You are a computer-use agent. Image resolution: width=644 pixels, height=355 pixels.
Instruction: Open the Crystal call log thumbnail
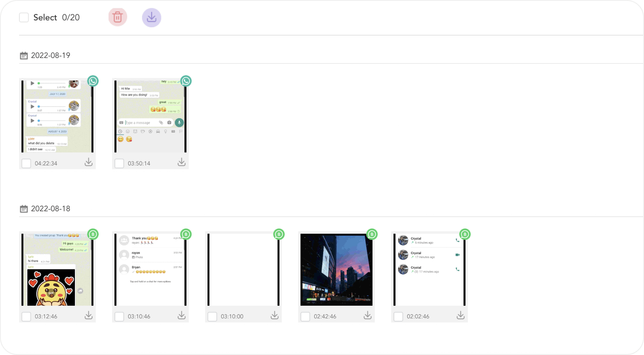(x=430, y=269)
